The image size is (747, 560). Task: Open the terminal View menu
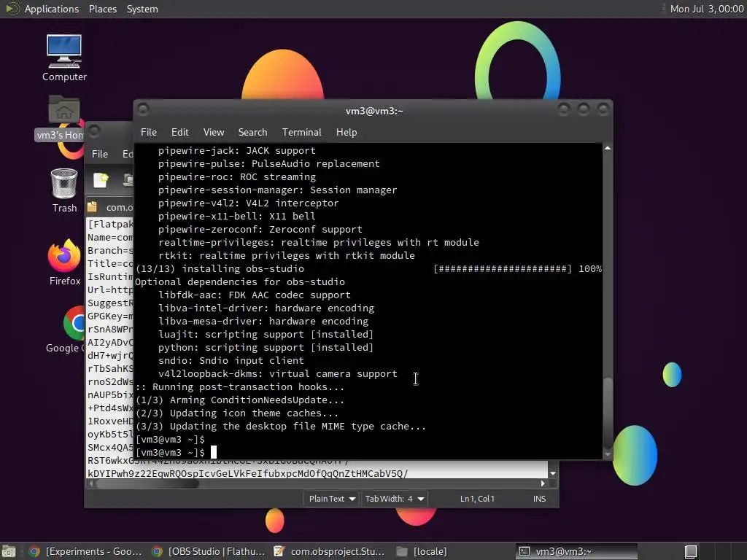coord(214,133)
